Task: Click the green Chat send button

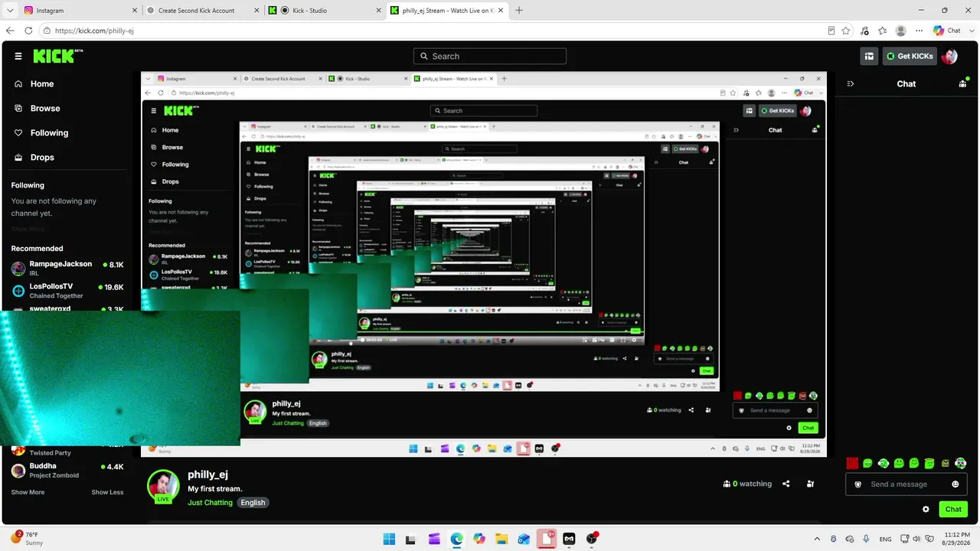Action: click(953, 509)
